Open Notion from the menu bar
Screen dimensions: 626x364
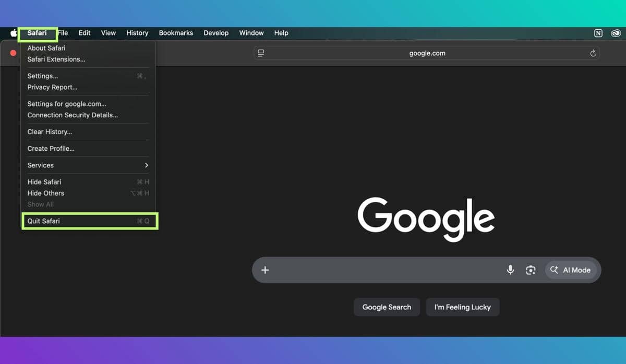pos(598,33)
